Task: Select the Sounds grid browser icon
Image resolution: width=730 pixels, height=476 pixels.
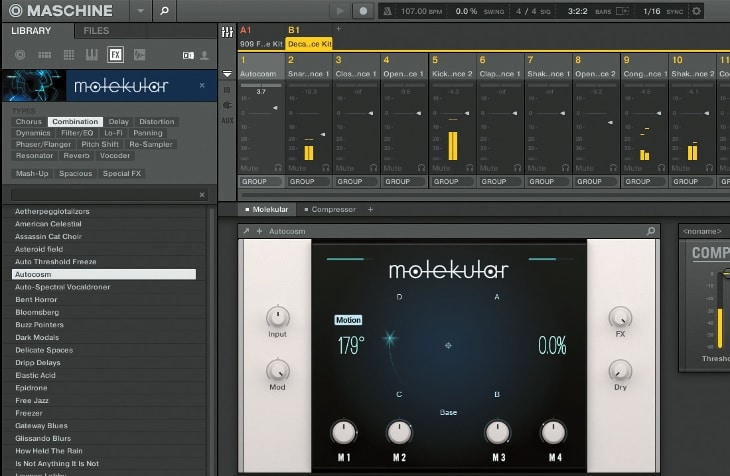Action: click(68, 55)
